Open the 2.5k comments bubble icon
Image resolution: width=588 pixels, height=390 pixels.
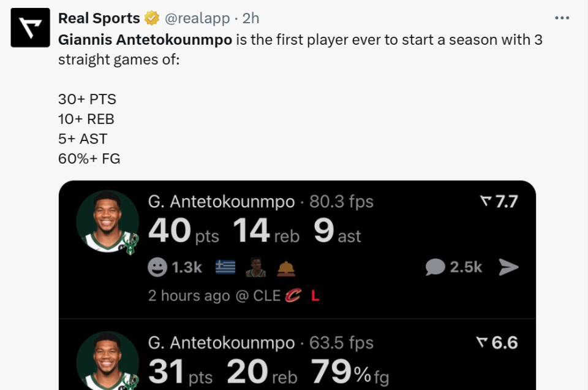(435, 267)
